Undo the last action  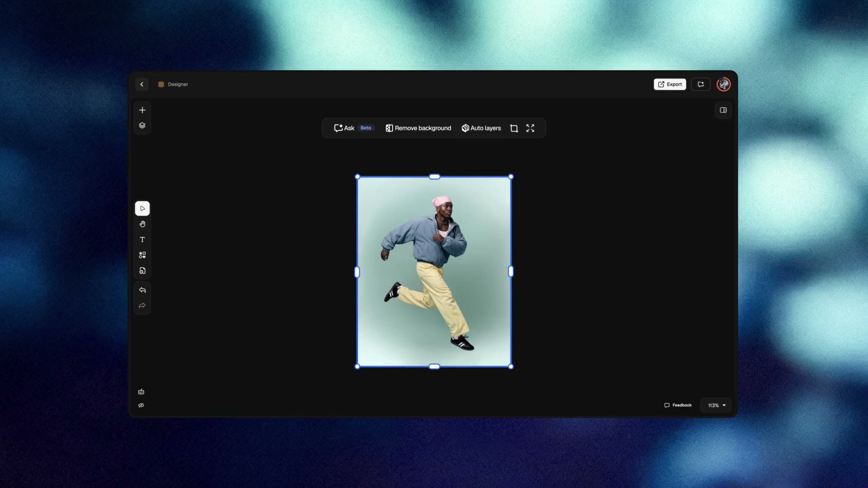(x=142, y=290)
